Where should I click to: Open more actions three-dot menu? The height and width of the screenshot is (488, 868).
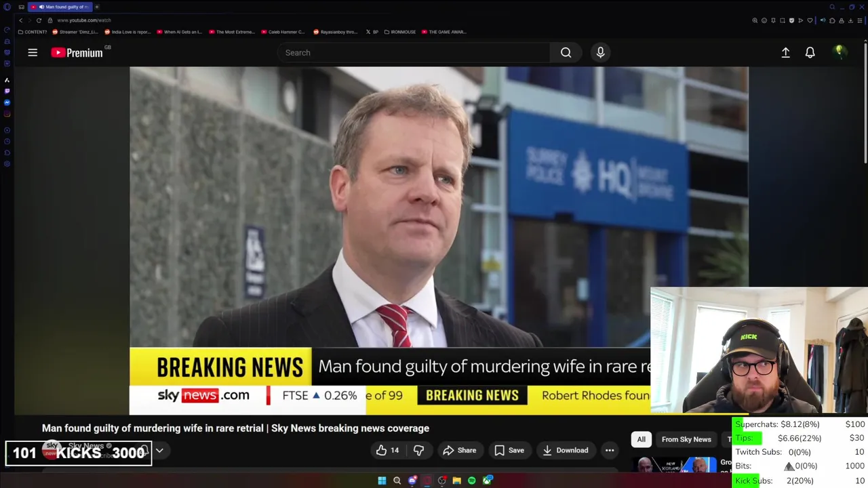(610, 450)
